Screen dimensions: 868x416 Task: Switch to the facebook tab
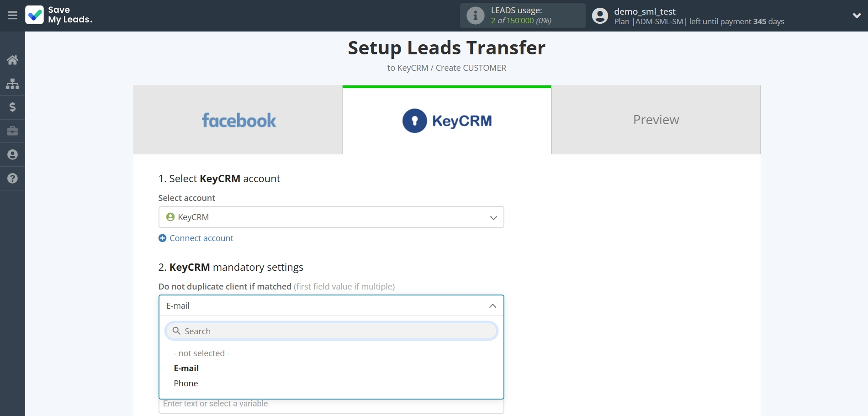pyautogui.click(x=238, y=120)
